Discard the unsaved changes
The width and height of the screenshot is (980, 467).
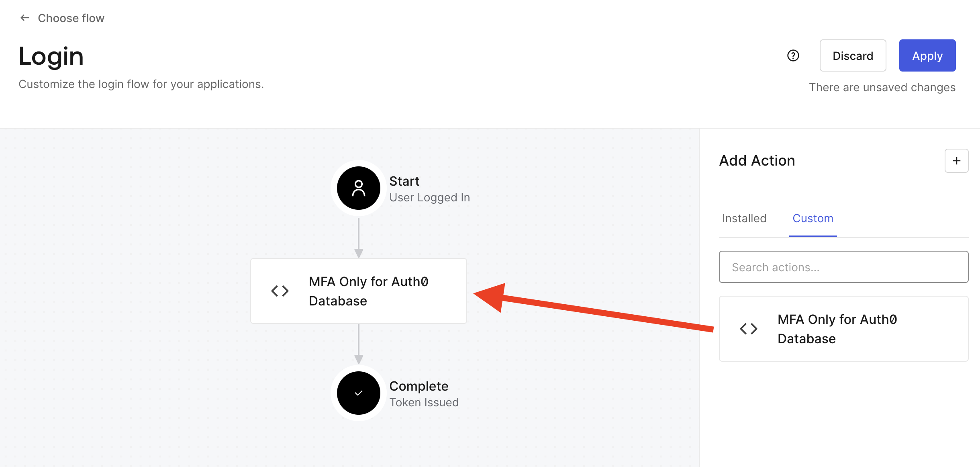pyautogui.click(x=853, y=55)
